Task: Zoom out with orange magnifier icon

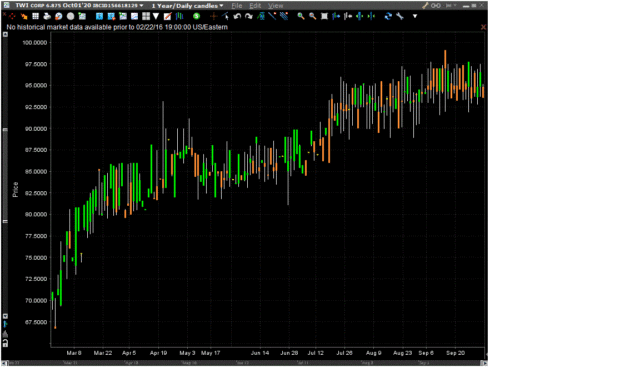Action: click(313, 16)
